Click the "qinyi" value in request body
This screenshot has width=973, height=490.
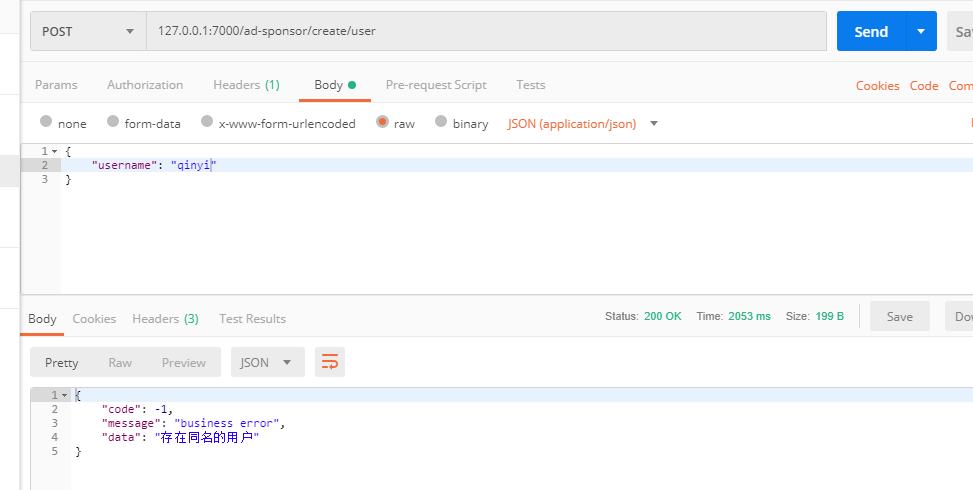(194, 165)
